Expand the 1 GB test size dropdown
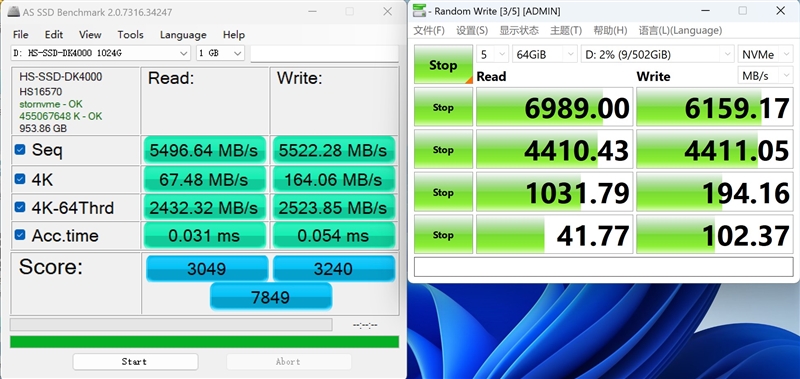The image size is (800, 379). click(x=220, y=53)
